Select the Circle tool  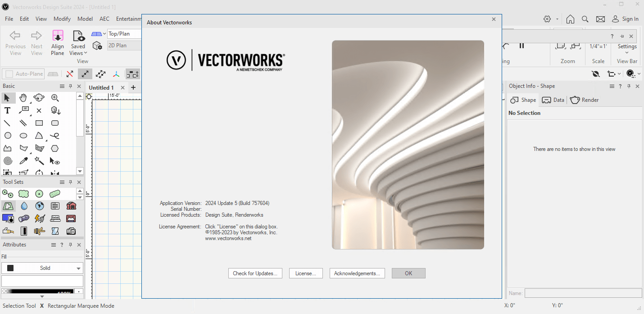[x=8, y=136]
